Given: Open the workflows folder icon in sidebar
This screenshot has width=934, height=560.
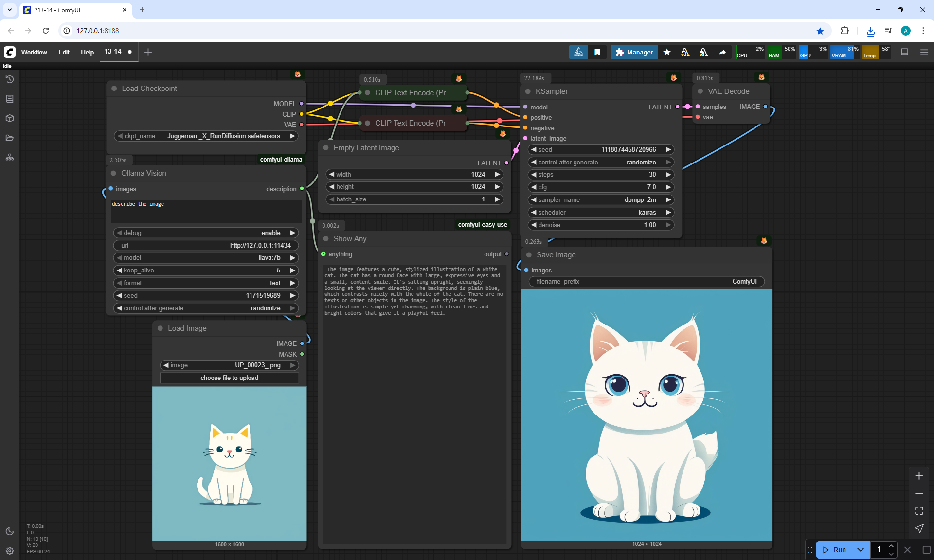Looking at the screenshot, I should (10, 138).
